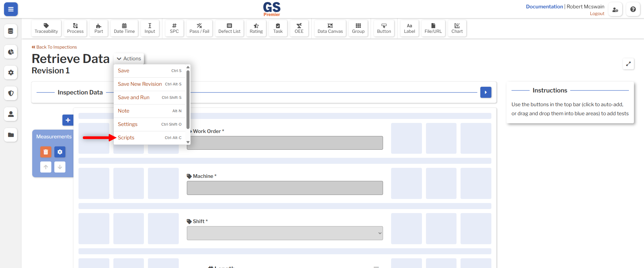
Task: Focus the Work Order input field
Action: [285, 143]
